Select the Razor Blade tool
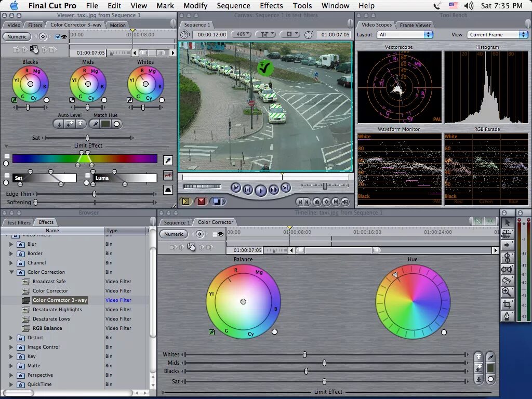This screenshot has height=399, width=532. (507, 281)
